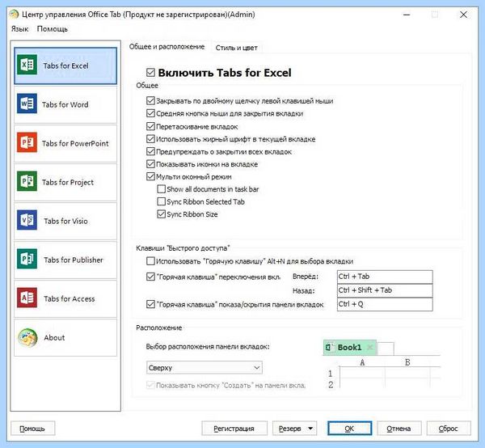Click the Book1 preview tab
The image size is (485, 448).
349,348
